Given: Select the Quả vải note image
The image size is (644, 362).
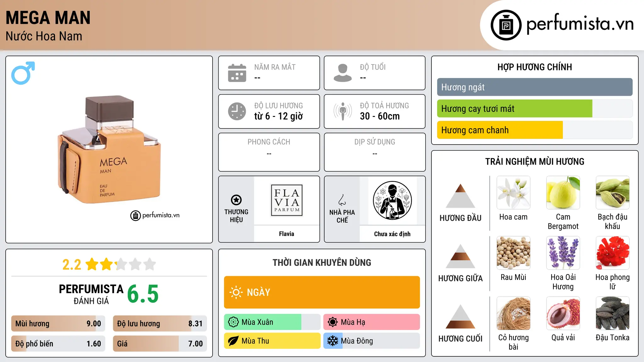Looking at the screenshot, I should [563, 313].
